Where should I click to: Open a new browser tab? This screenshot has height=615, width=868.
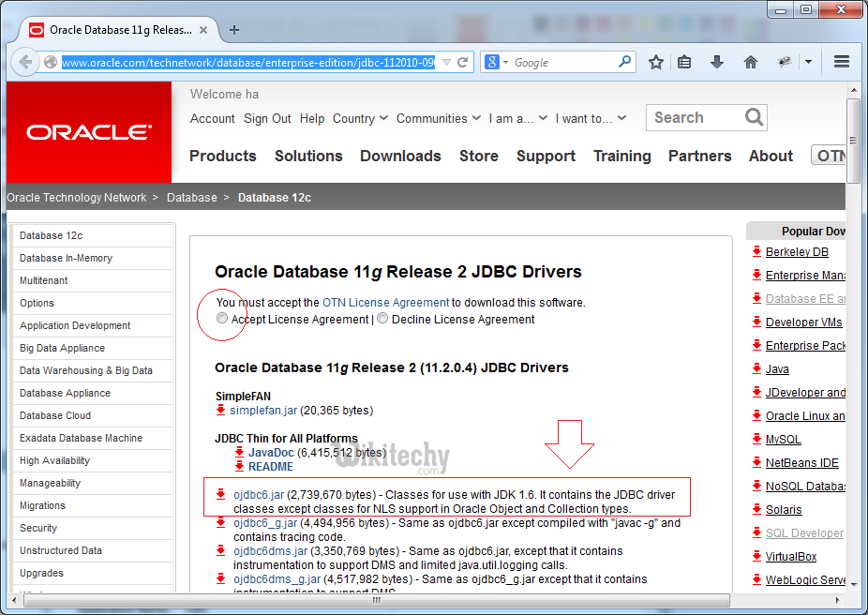234,29
